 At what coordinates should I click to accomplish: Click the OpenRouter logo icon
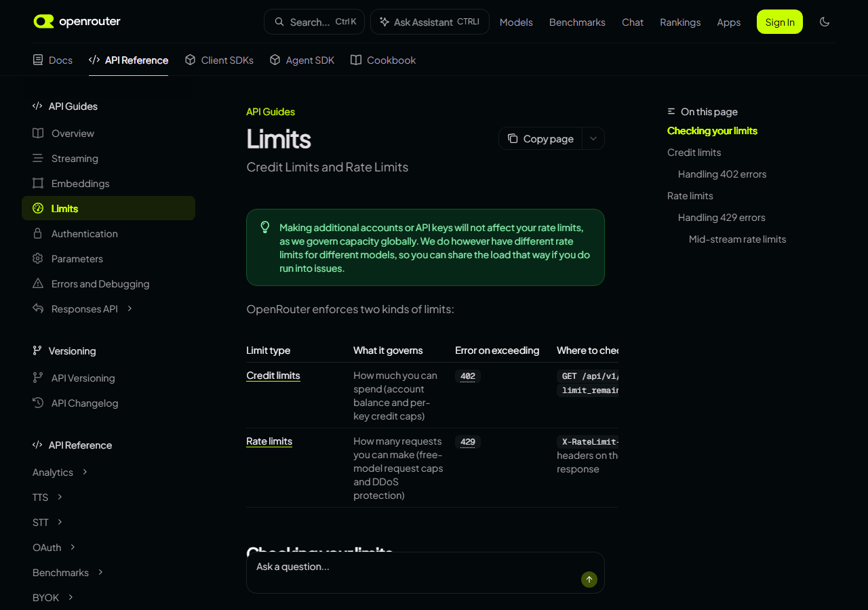(x=43, y=22)
